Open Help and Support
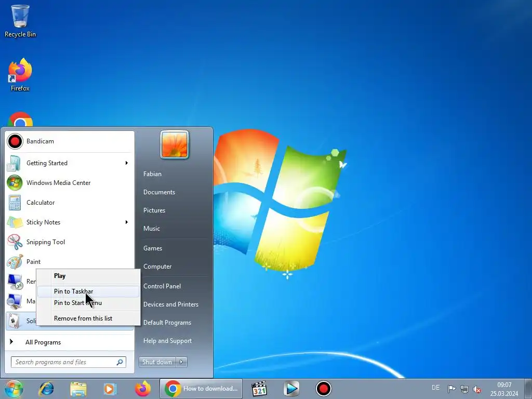Viewport: 532px width, 399px height. click(168, 341)
